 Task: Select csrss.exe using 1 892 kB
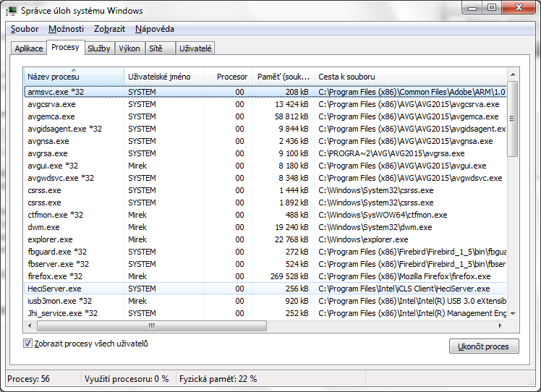(265, 203)
